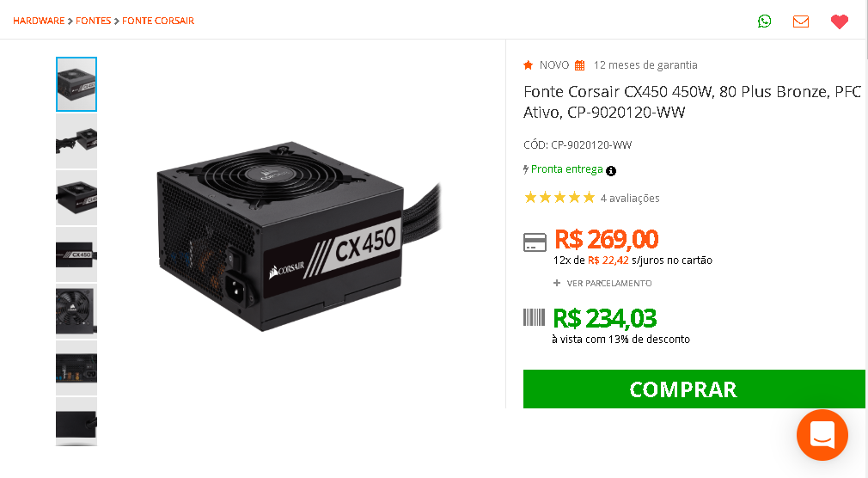Image resolution: width=868 pixels, height=478 pixels.
Task: Click the barcode boleto icon
Action: (535, 317)
